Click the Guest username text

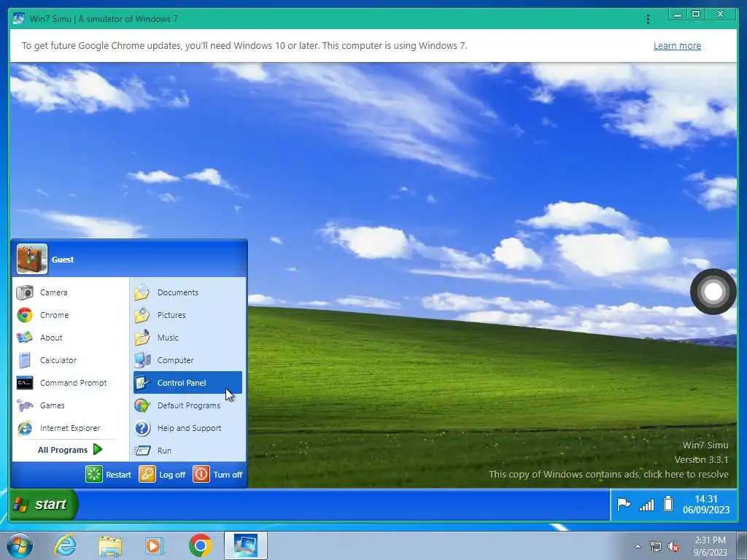pyautogui.click(x=63, y=260)
